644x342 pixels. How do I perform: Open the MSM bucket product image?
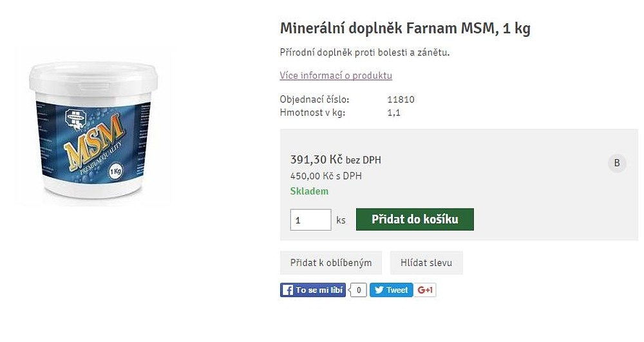click(x=93, y=128)
